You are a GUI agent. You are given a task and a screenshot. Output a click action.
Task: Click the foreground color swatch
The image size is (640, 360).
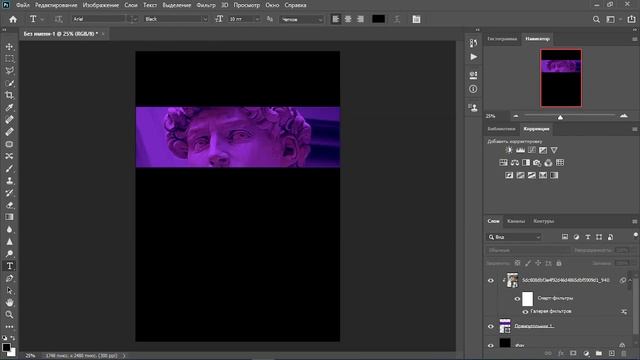coord(6,347)
